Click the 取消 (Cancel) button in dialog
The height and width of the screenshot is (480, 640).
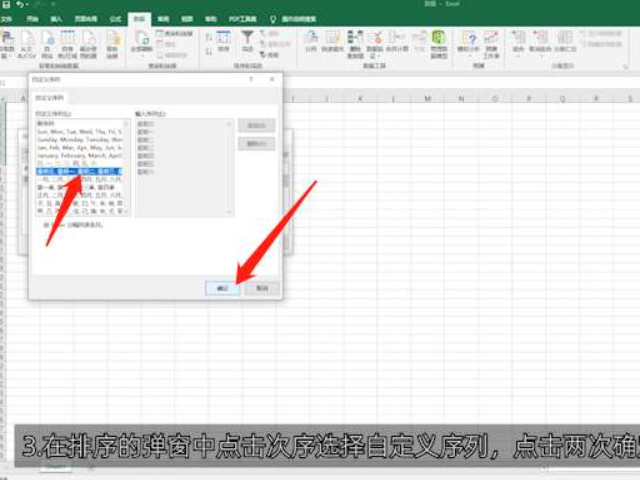tap(261, 287)
